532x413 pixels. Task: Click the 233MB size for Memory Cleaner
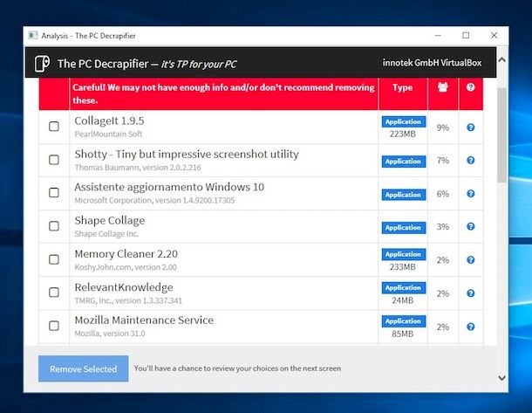[x=403, y=267]
